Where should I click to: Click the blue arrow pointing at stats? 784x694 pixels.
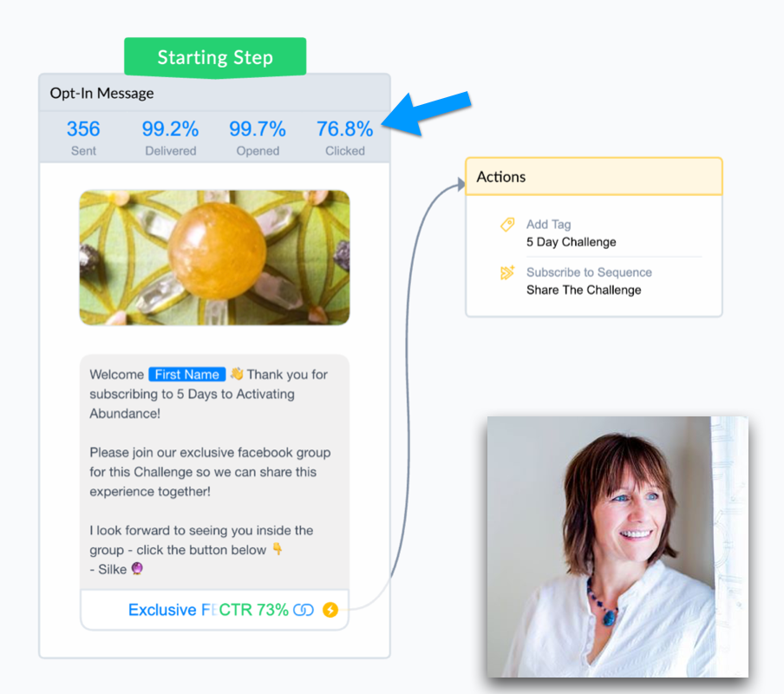coord(427,114)
